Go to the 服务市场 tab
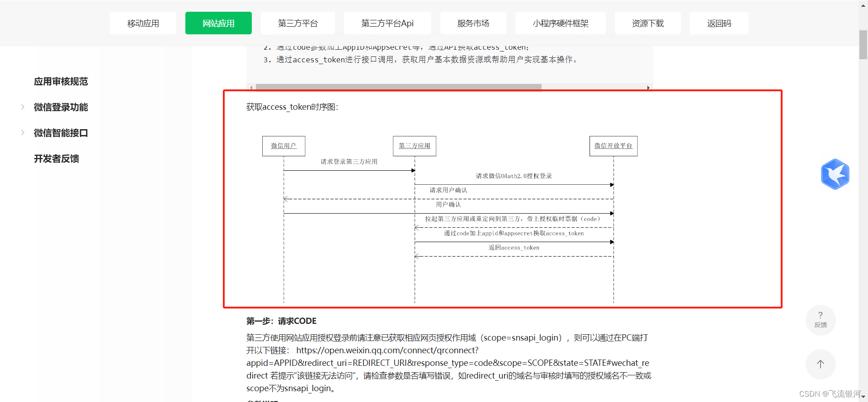Screen dimensions: 868x402 click(473, 23)
